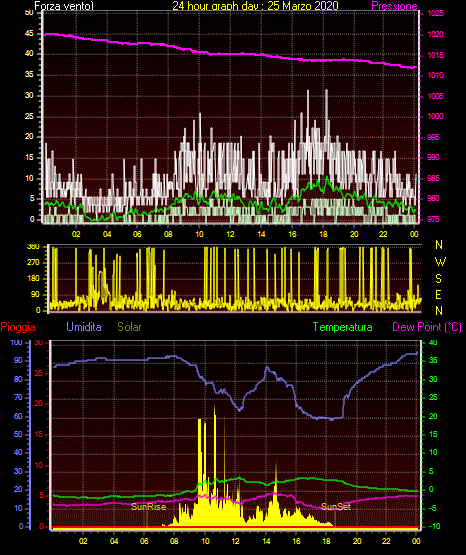Click the Dew Point (°C) legend
This screenshot has width=466, height=555.
point(427,327)
